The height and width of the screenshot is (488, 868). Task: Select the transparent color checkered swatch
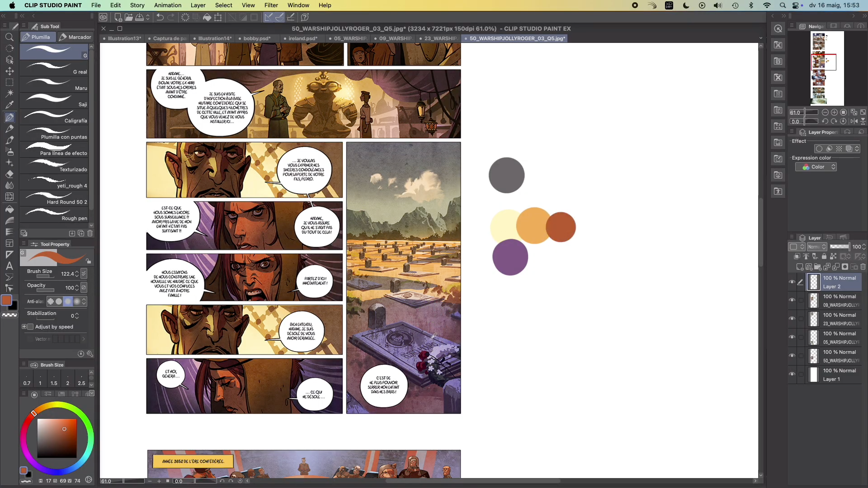[x=9, y=315]
